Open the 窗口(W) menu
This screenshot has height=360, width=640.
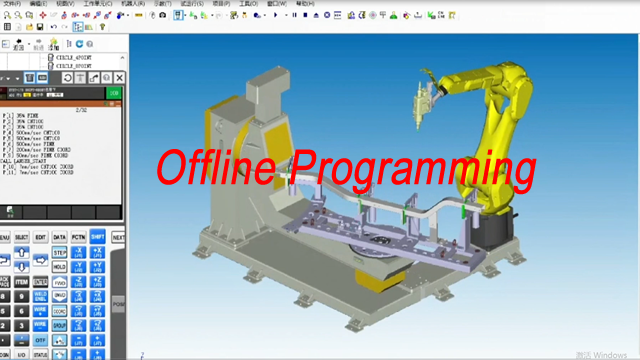point(277,4)
